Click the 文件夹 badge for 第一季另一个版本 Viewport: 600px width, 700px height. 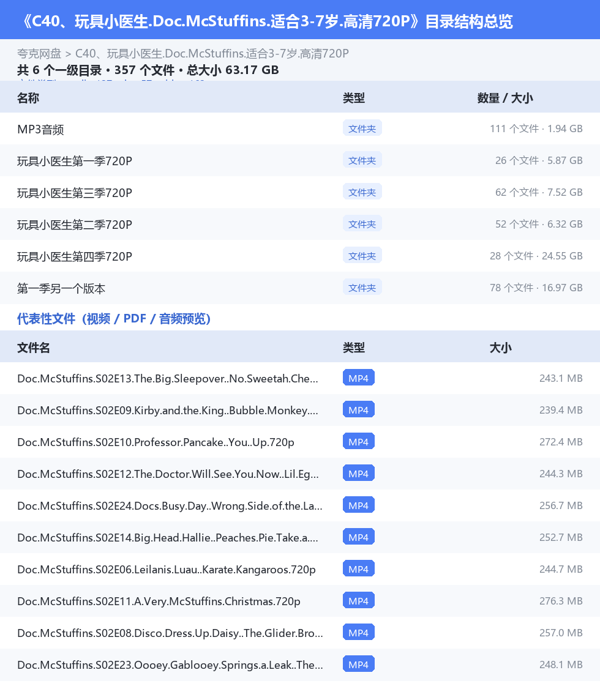pyautogui.click(x=362, y=288)
